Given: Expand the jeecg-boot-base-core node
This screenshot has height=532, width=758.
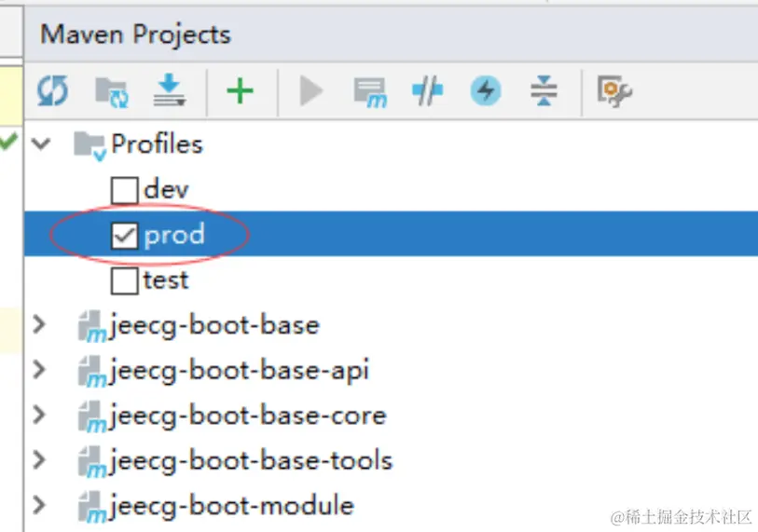Looking at the screenshot, I should 40,415.
